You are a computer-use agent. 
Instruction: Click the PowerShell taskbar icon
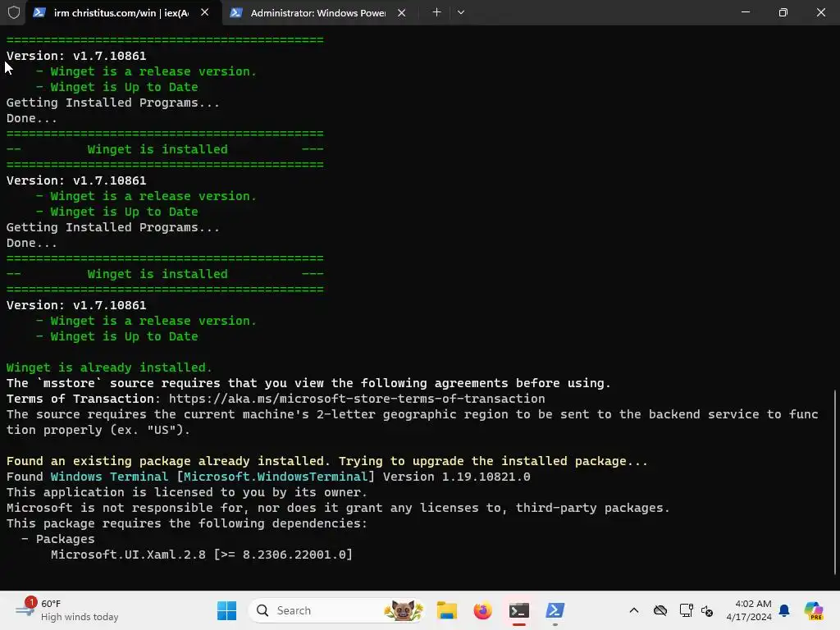(x=555, y=610)
